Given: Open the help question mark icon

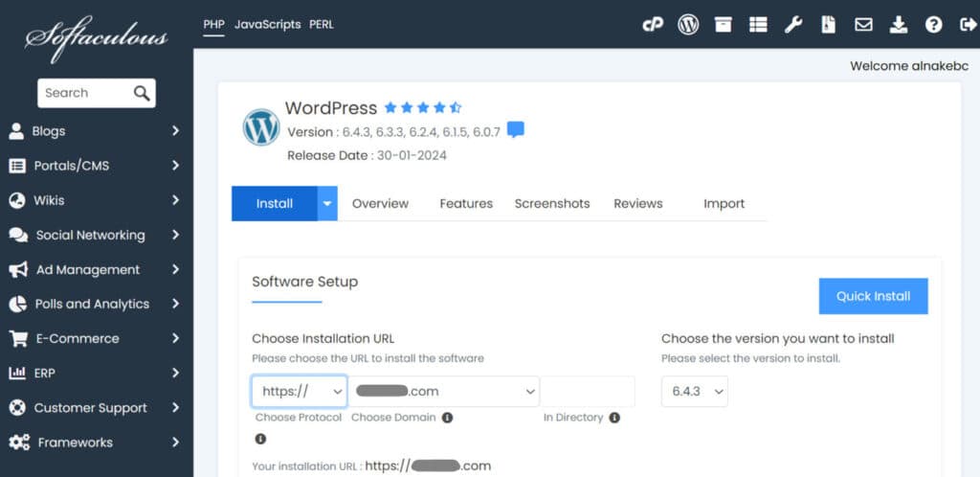Looking at the screenshot, I should pos(934,25).
